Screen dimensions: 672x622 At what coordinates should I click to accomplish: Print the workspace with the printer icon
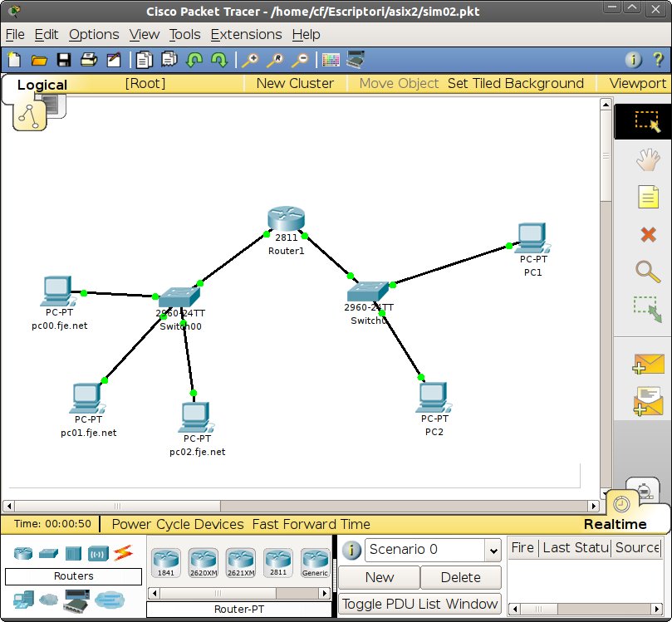(x=89, y=60)
